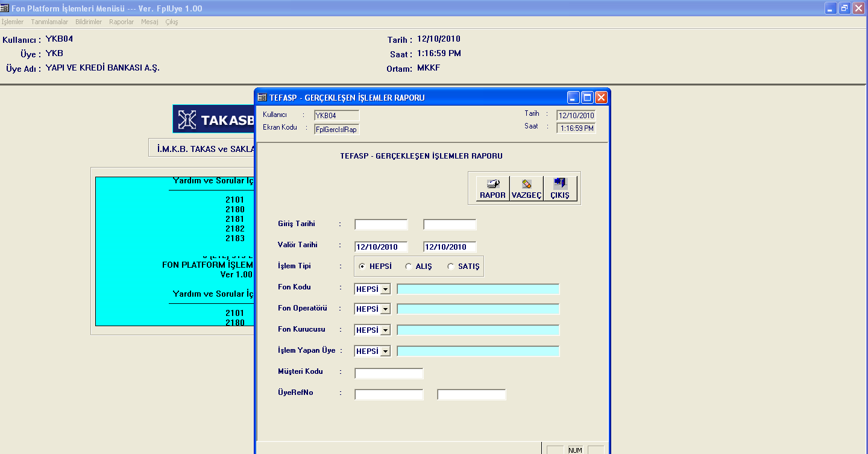
Task: Click the dialog Saat 1:16:59 PM field
Action: click(x=576, y=128)
